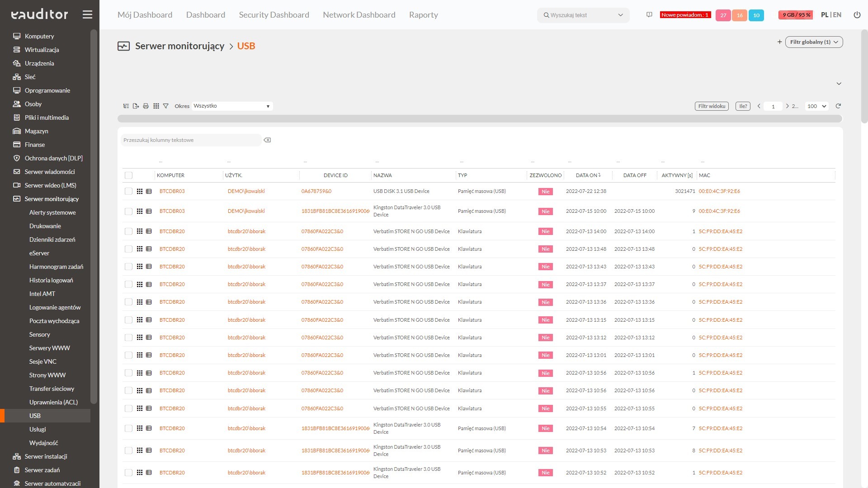Open grid menu for the 2022-07-13 14:00 row
This screenshot has height=488, width=868.
coord(140,231)
